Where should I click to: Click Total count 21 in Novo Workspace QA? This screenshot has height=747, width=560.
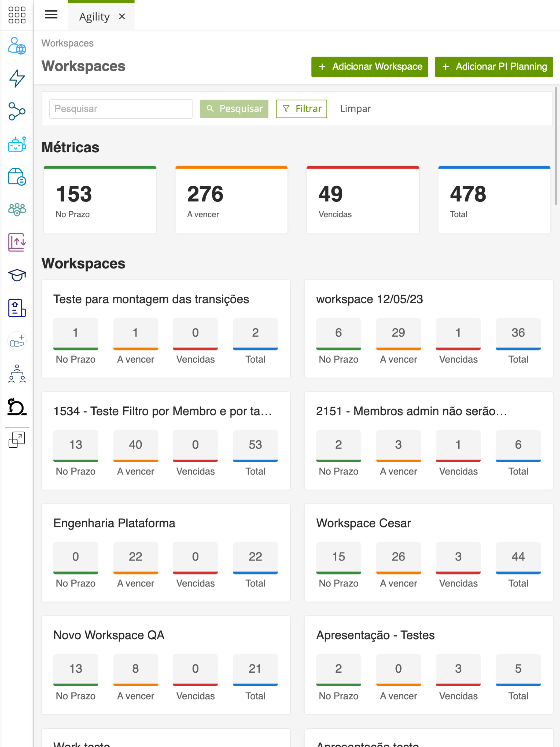click(255, 670)
